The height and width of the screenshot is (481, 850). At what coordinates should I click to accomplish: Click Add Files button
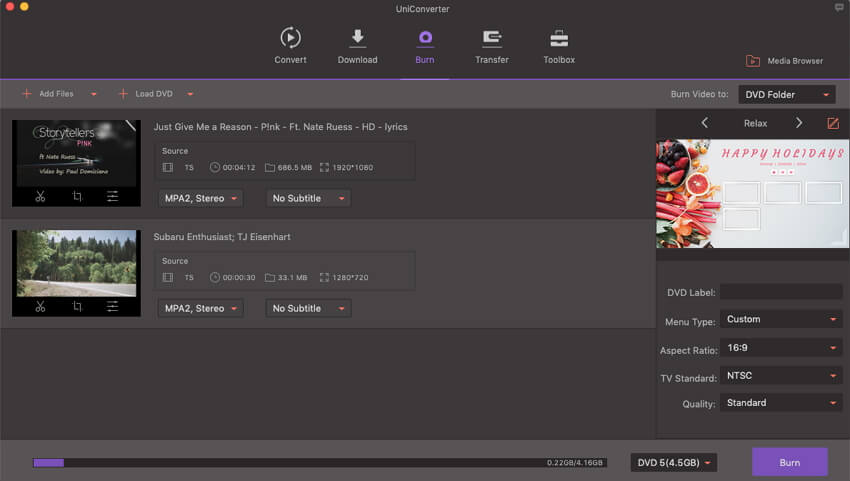pos(48,94)
